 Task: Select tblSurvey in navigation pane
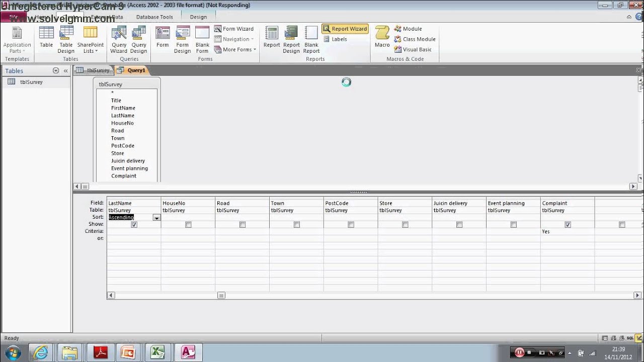click(x=36, y=82)
